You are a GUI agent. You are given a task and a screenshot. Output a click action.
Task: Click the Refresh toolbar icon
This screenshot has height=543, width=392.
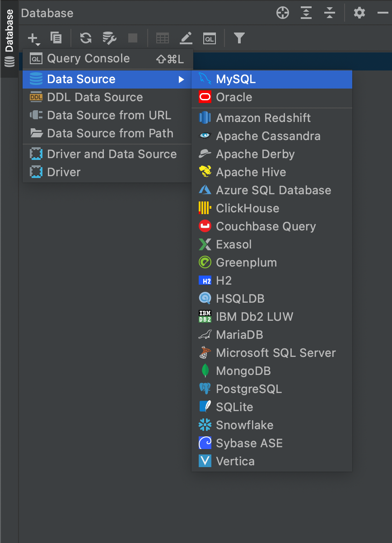tap(86, 38)
